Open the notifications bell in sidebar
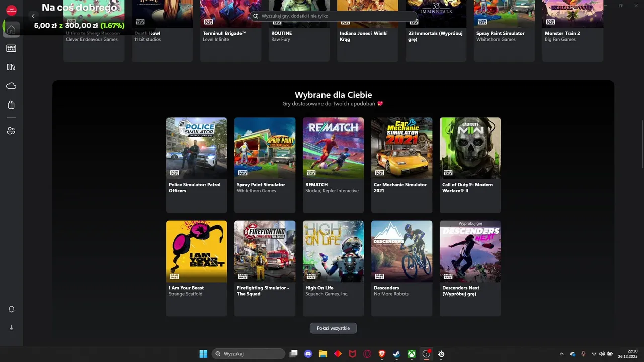The width and height of the screenshot is (644, 362). [11, 309]
